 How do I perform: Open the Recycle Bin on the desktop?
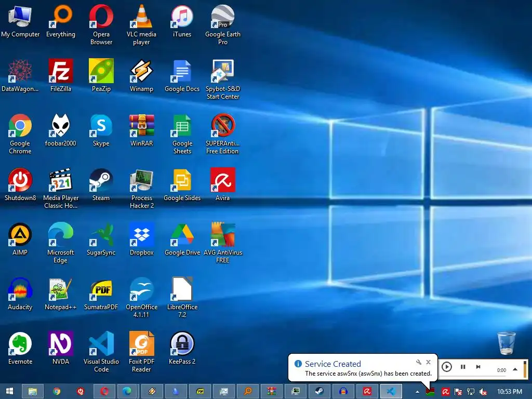point(506,343)
